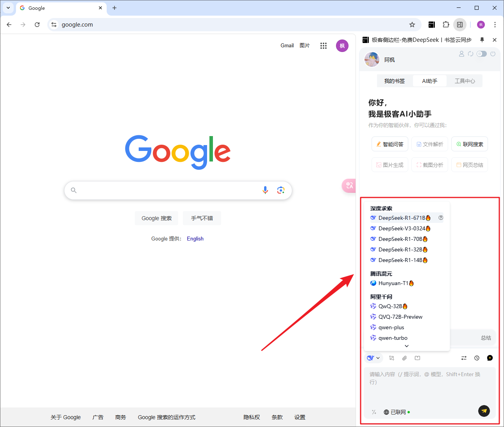Open the 隐私权 footer link
Viewport: 504px width, 427px height.
tap(252, 417)
